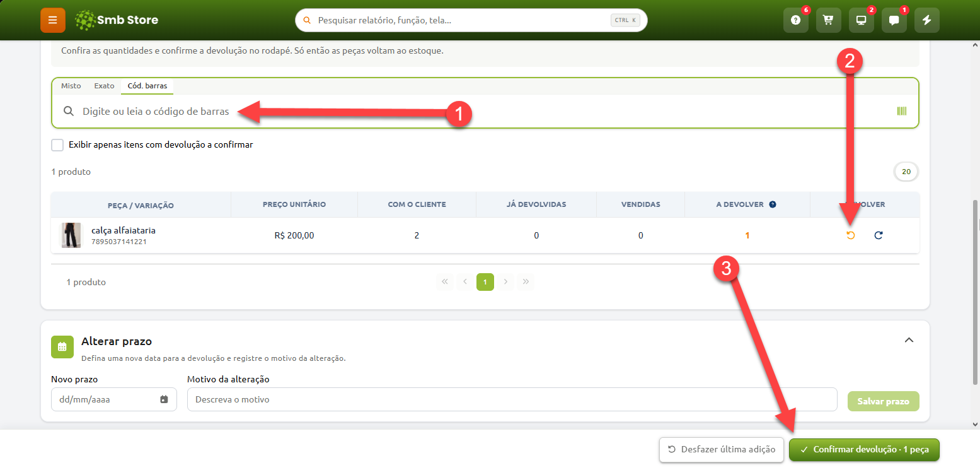Click the orange undo-return icon for calça alfaiataria

tap(850, 235)
